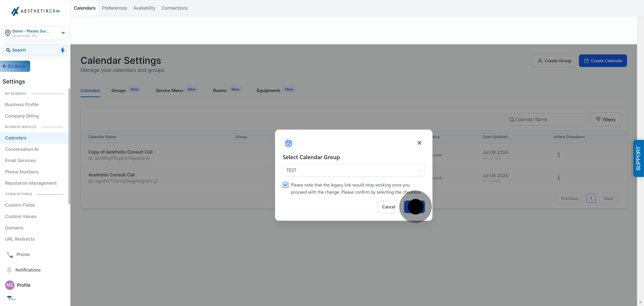Open the Filters panel
This screenshot has height=306, width=644.
pyautogui.click(x=606, y=120)
